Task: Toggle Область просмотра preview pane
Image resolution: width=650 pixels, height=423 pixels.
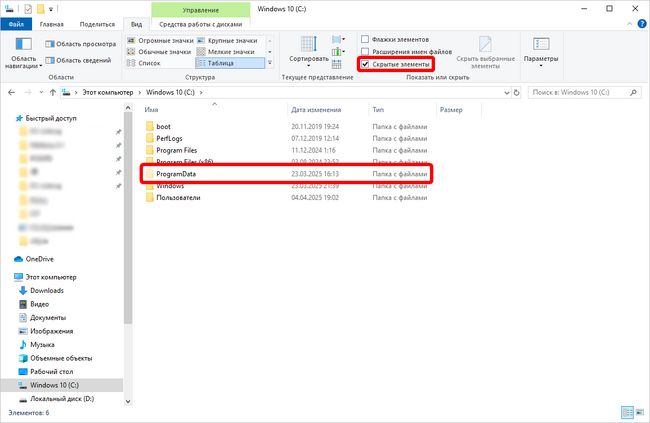Action: click(x=81, y=44)
